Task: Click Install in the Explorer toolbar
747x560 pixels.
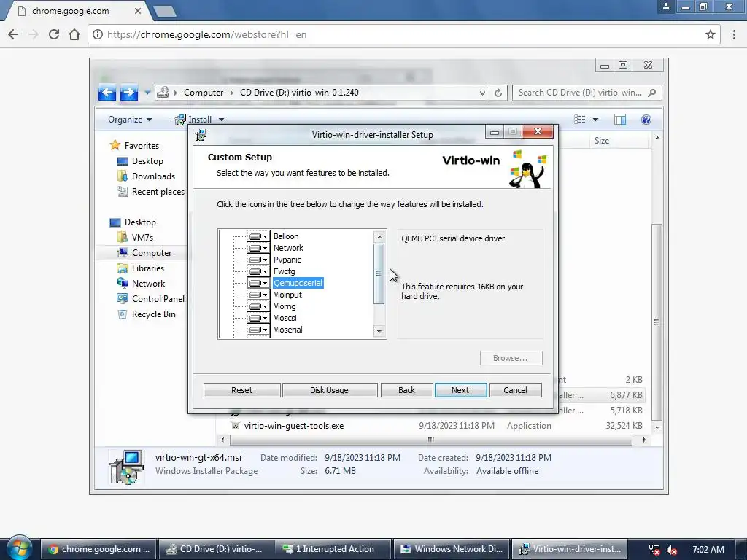Action: click(x=193, y=120)
